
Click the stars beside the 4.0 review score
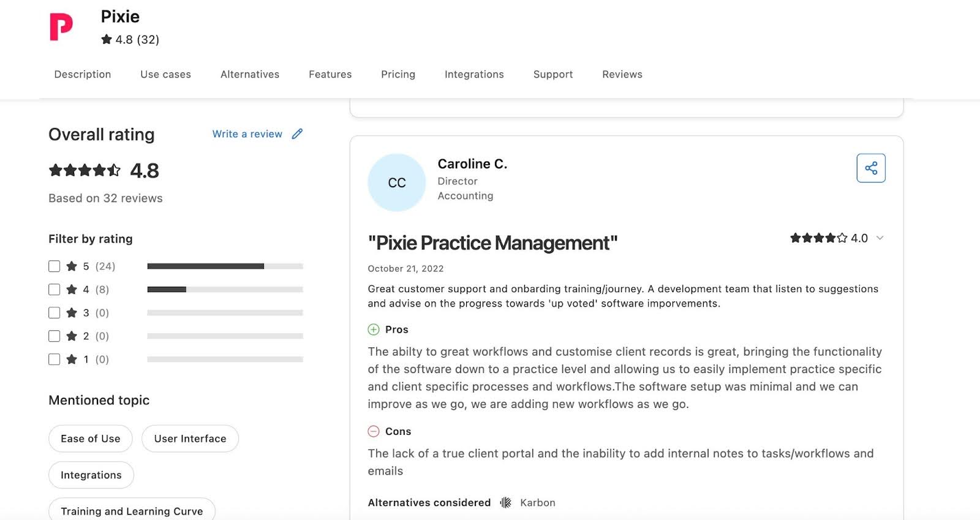point(818,238)
